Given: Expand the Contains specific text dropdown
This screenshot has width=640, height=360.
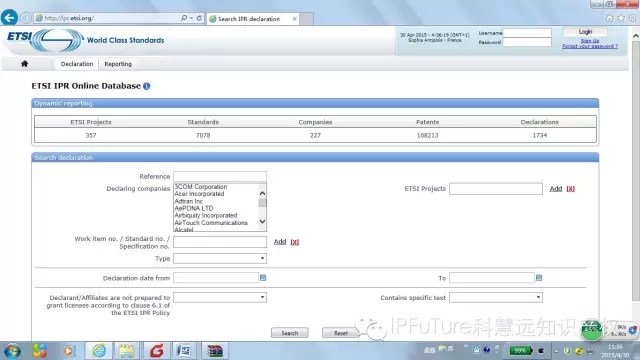Looking at the screenshot, I should pos(496,297).
